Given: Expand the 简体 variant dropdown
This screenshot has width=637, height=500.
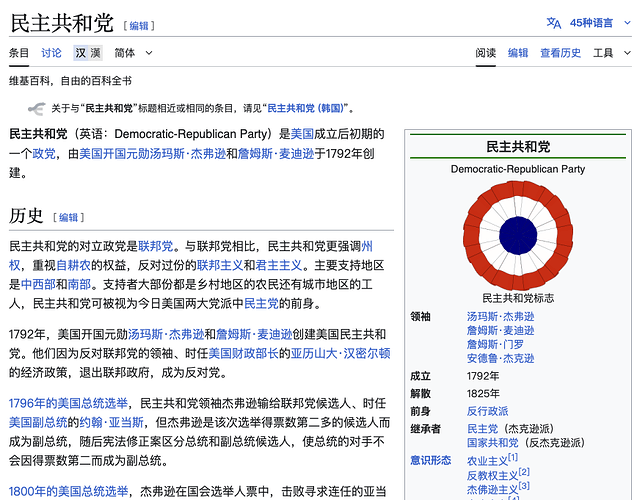Looking at the screenshot, I should click(x=134, y=53).
